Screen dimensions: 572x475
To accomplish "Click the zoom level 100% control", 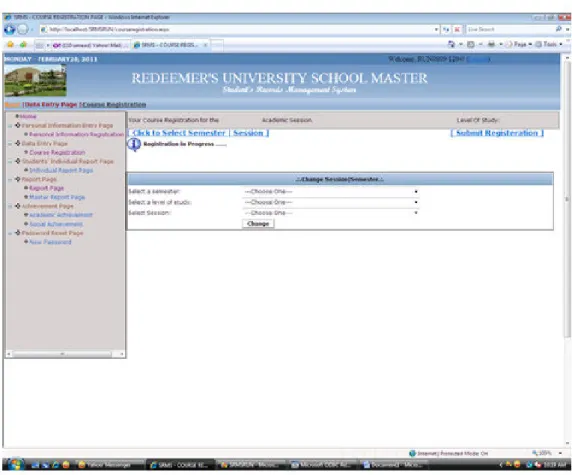I will (543, 453).
